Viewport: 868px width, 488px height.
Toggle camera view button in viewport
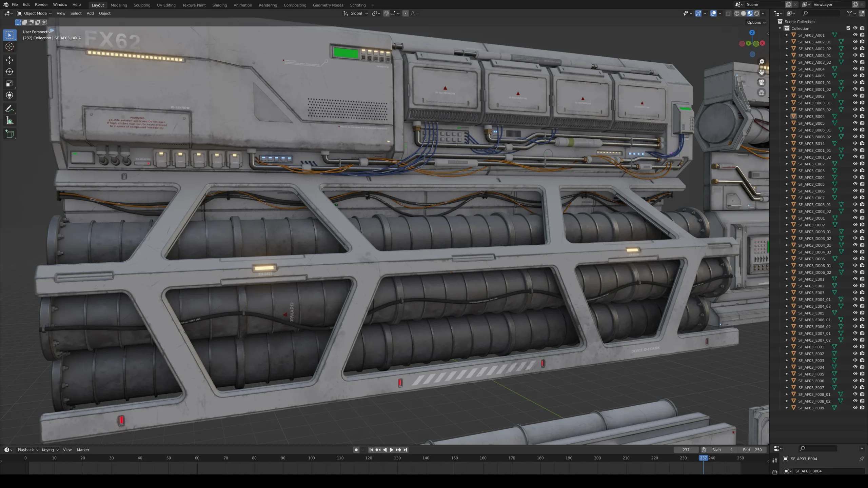click(x=762, y=82)
